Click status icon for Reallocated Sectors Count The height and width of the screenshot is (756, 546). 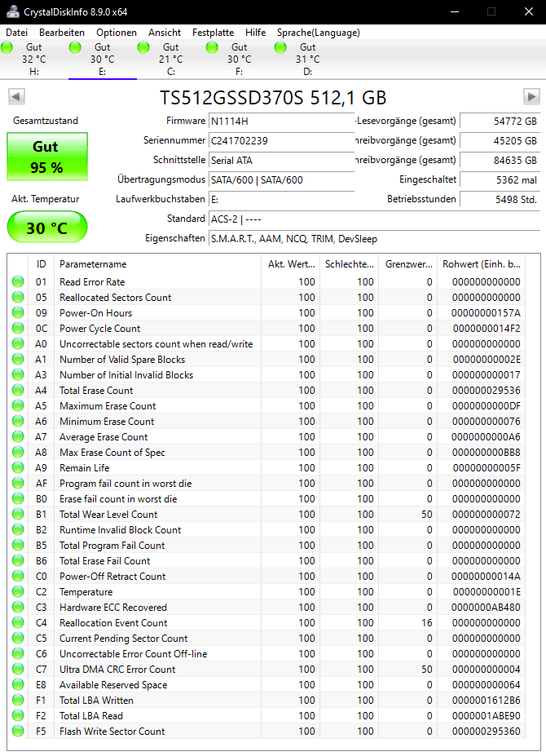(18, 297)
